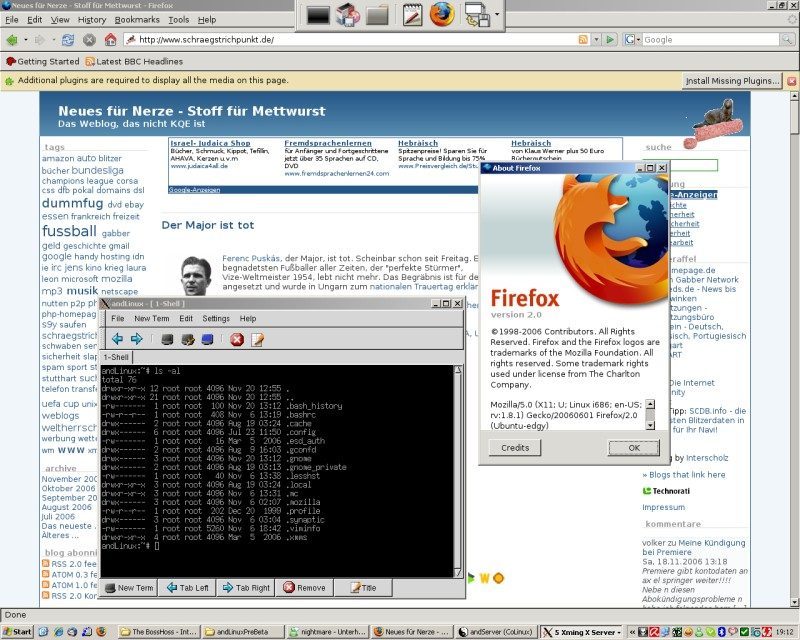Screen dimensions: 800x640
Task: Click the web page scrollbar down arrow
Action: [794, 602]
